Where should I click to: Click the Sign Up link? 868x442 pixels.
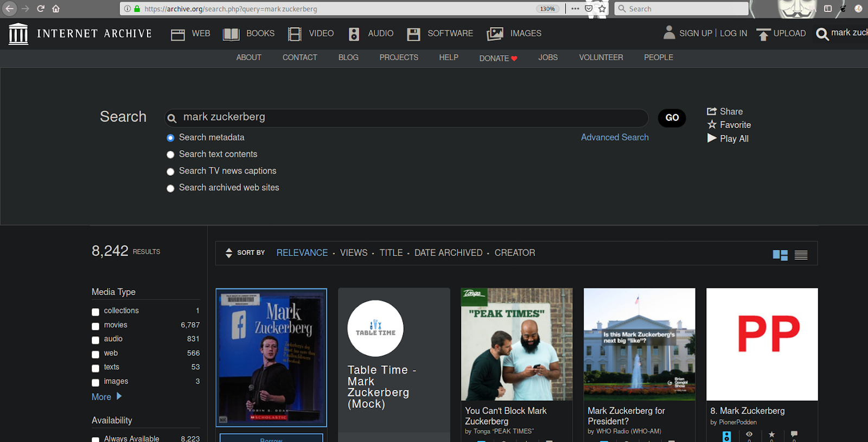[695, 34]
